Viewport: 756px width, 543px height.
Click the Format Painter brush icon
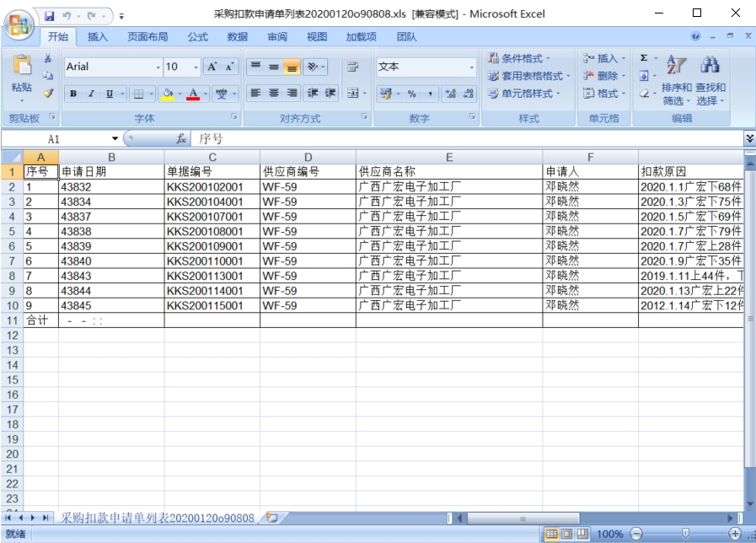(48, 94)
